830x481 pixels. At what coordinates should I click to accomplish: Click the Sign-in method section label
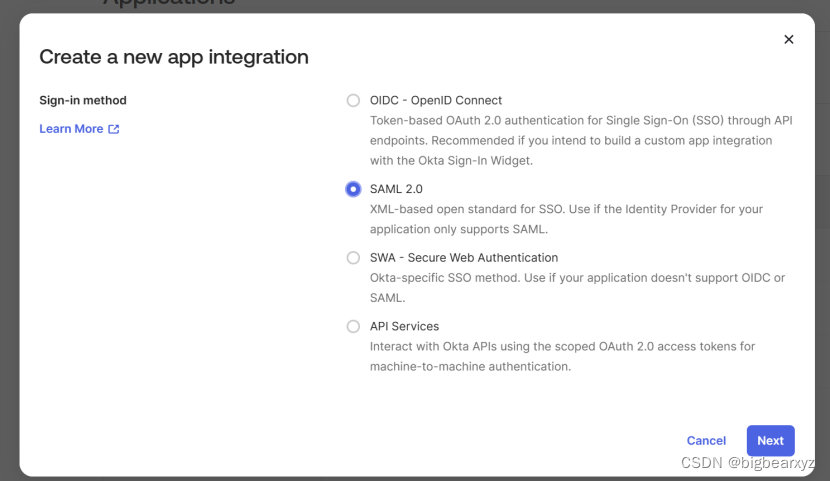[83, 100]
